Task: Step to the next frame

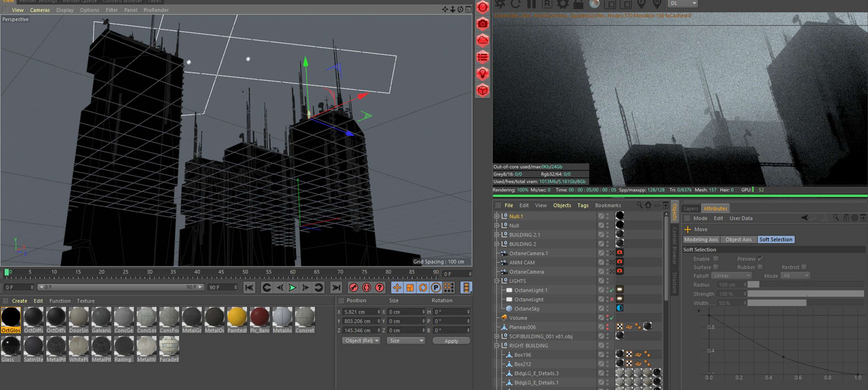Action: click(305, 288)
